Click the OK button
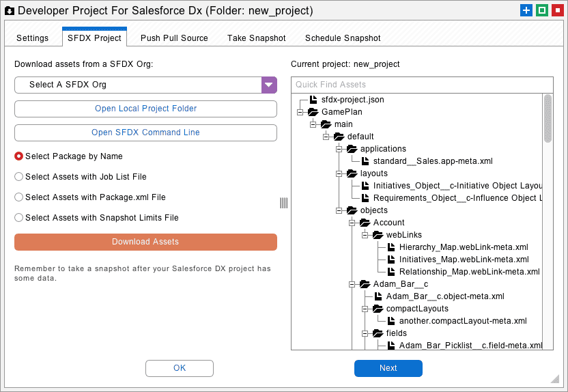Image resolution: width=568 pixels, height=392 pixels. click(180, 368)
